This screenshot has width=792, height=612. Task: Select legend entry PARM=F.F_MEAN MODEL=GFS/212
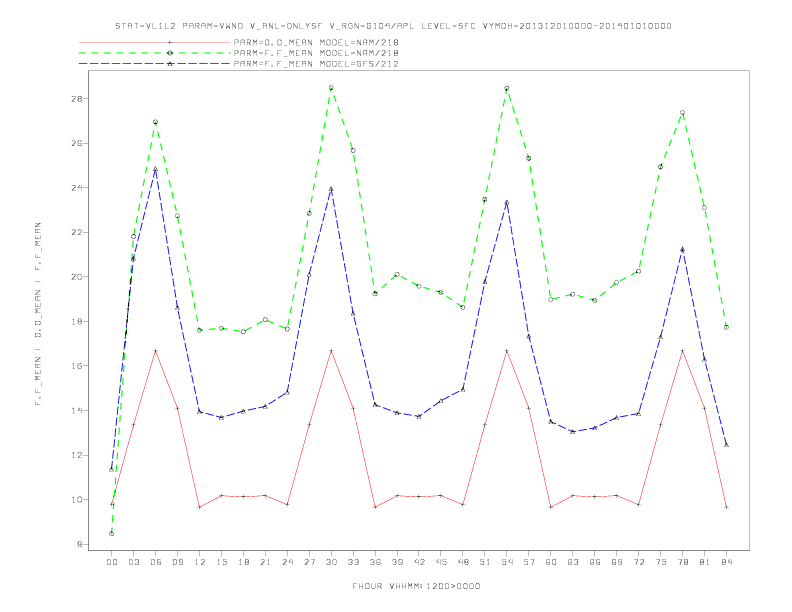point(316,64)
